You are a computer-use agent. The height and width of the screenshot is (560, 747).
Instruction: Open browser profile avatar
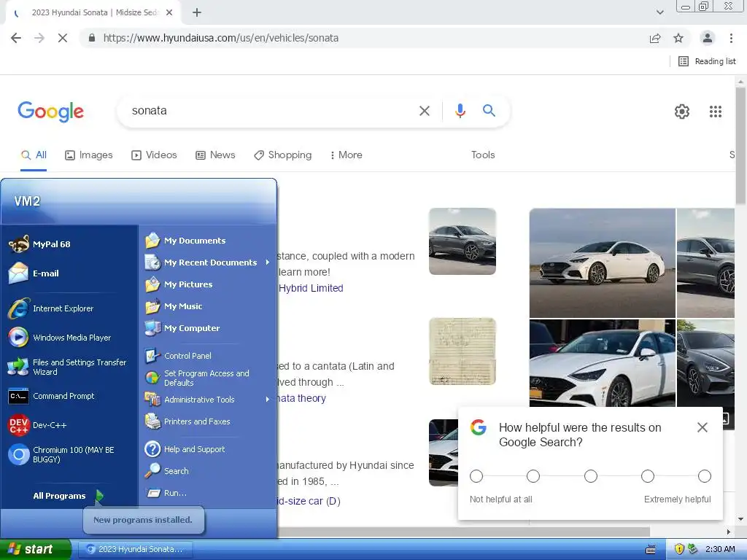coord(707,38)
